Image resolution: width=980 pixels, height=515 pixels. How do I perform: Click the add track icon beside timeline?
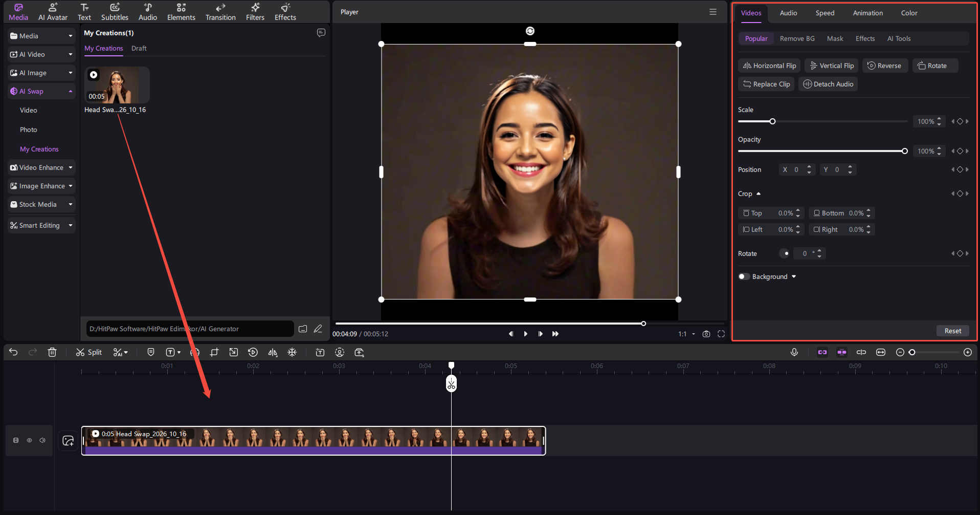68,440
